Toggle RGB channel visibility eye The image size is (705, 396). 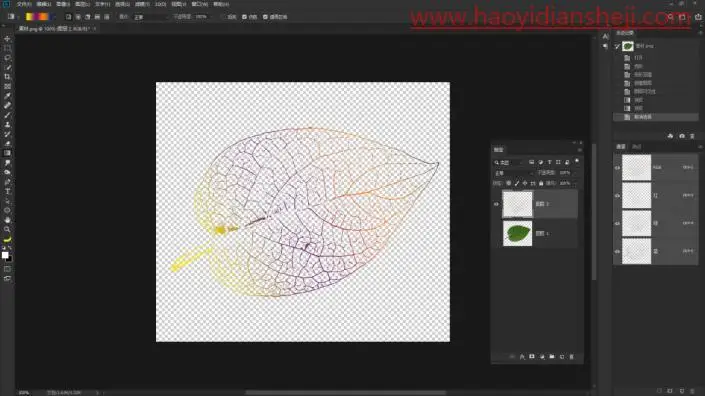click(x=617, y=168)
